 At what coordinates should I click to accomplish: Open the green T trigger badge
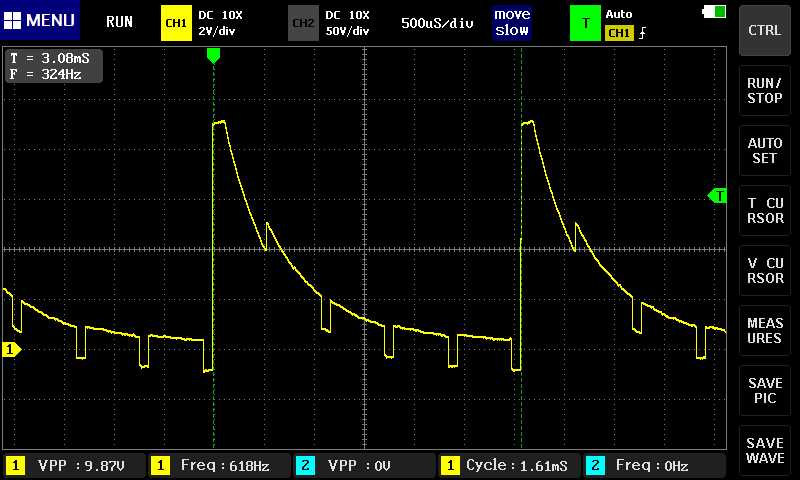tap(585, 23)
